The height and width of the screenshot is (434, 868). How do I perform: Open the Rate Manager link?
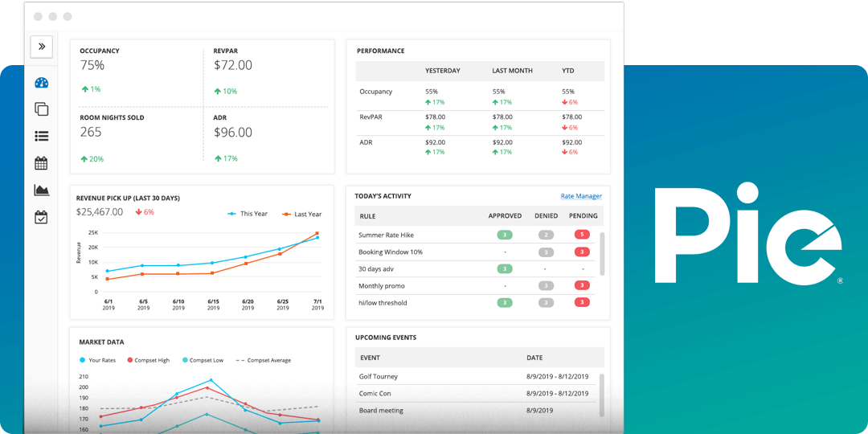pyautogui.click(x=581, y=196)
